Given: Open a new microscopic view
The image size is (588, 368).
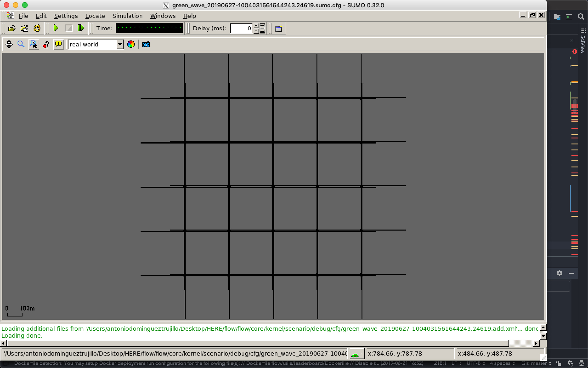Looking at the screenshot, I should (x=279, y=28).
